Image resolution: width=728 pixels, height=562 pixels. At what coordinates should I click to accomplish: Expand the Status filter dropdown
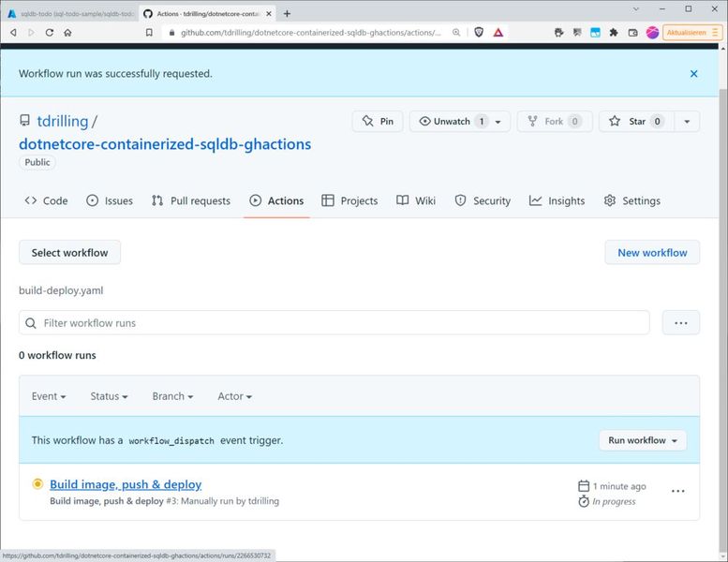pos(109,397)
